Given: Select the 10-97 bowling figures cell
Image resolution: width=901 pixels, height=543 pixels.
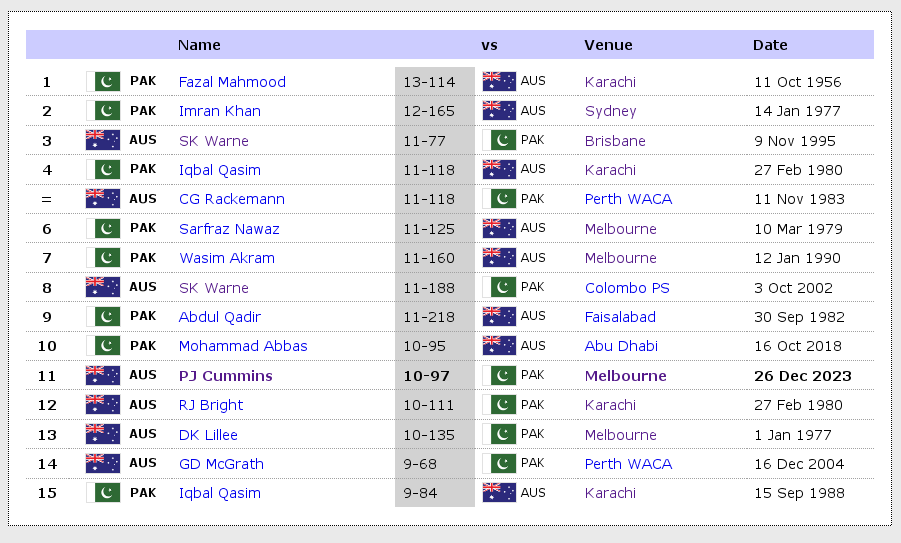Looking at the screenshot, I should click(435, 376).
